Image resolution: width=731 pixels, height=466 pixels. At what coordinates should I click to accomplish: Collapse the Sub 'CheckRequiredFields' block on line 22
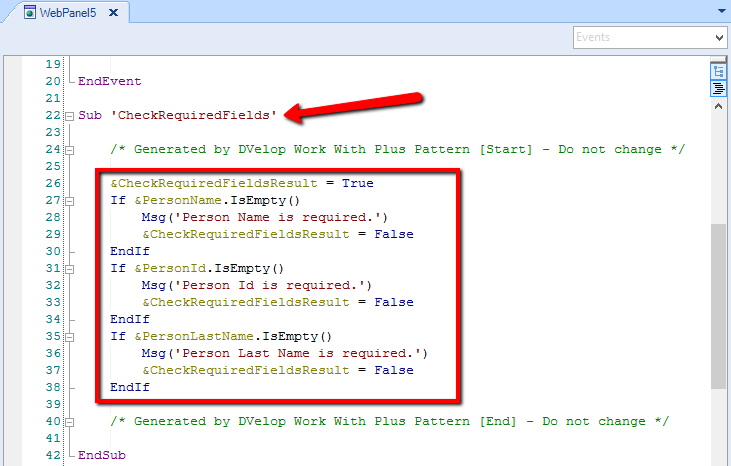pos(69,116)
